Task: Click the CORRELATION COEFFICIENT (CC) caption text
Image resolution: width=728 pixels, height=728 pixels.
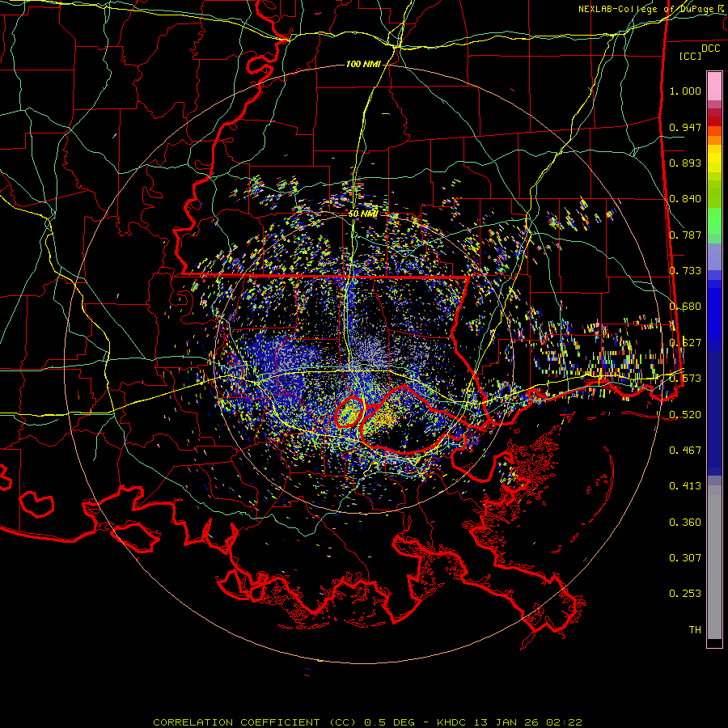Action: pyautogui.click(x=256, y=722)
